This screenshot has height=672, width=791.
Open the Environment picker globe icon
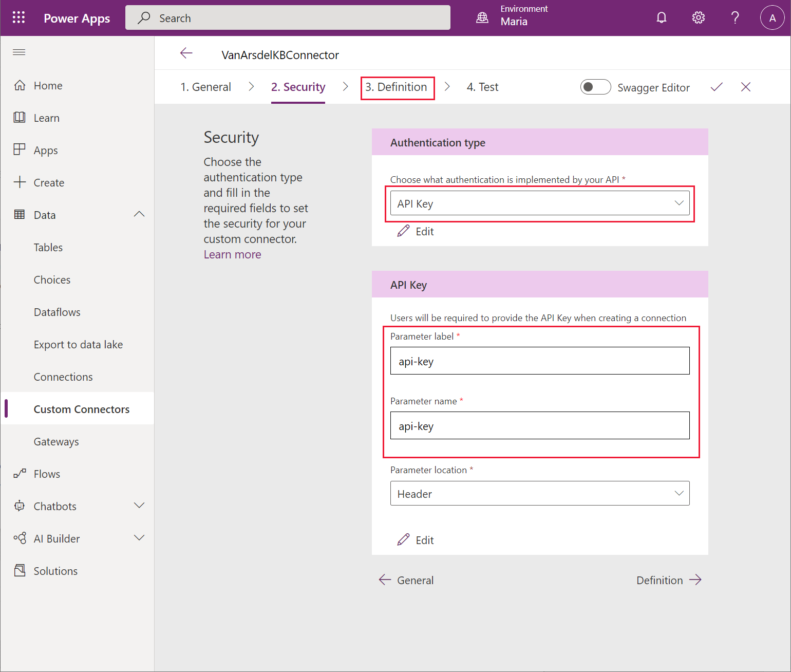(482, 18)
